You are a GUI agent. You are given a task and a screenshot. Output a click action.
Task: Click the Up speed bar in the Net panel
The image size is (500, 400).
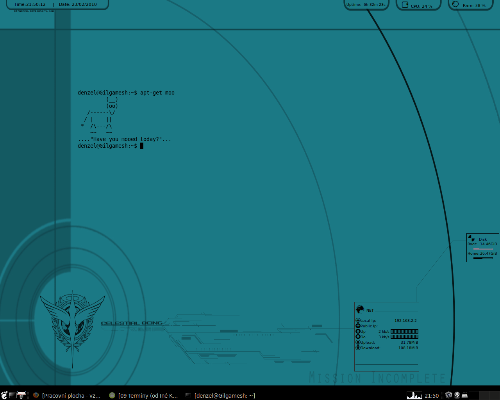pos(404,331)
